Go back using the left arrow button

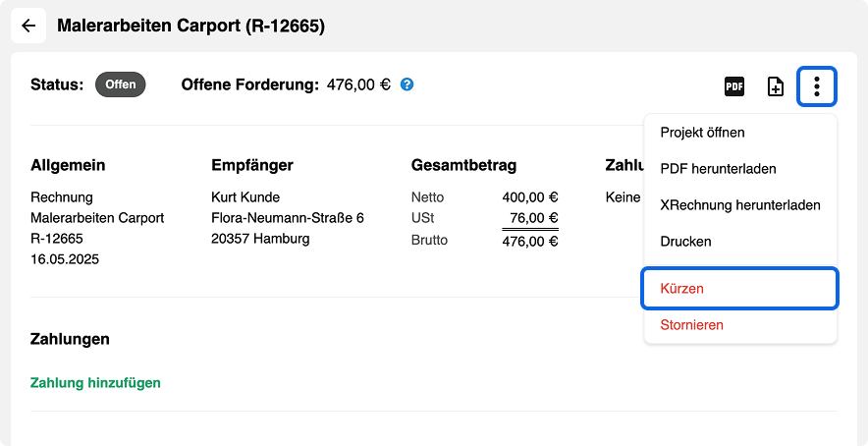28,26
